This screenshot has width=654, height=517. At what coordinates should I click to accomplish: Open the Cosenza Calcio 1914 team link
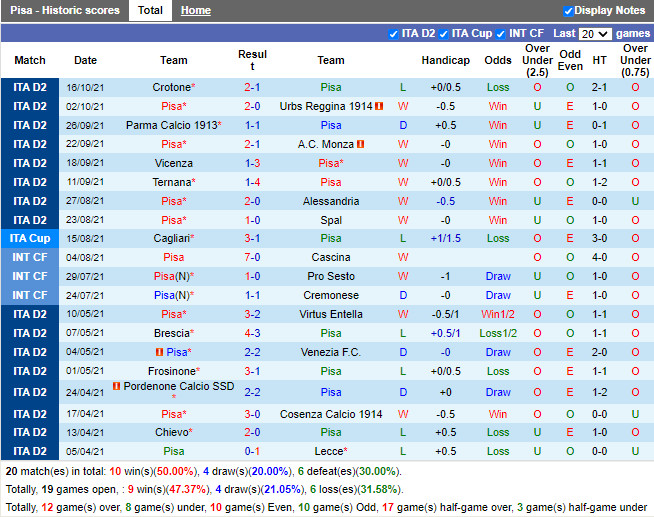pyautogui.click(x=331, y=414)
